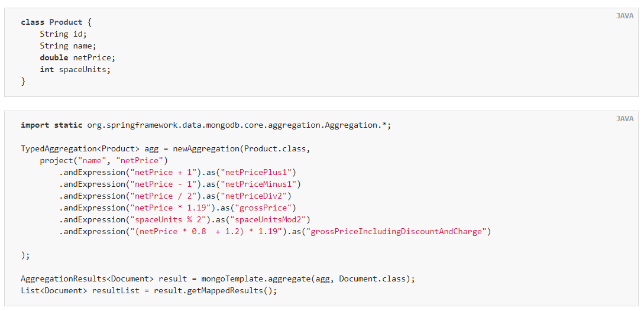
Task: Click the "int spaceUnits;" declaration
Action: click(x=75, y=69)
